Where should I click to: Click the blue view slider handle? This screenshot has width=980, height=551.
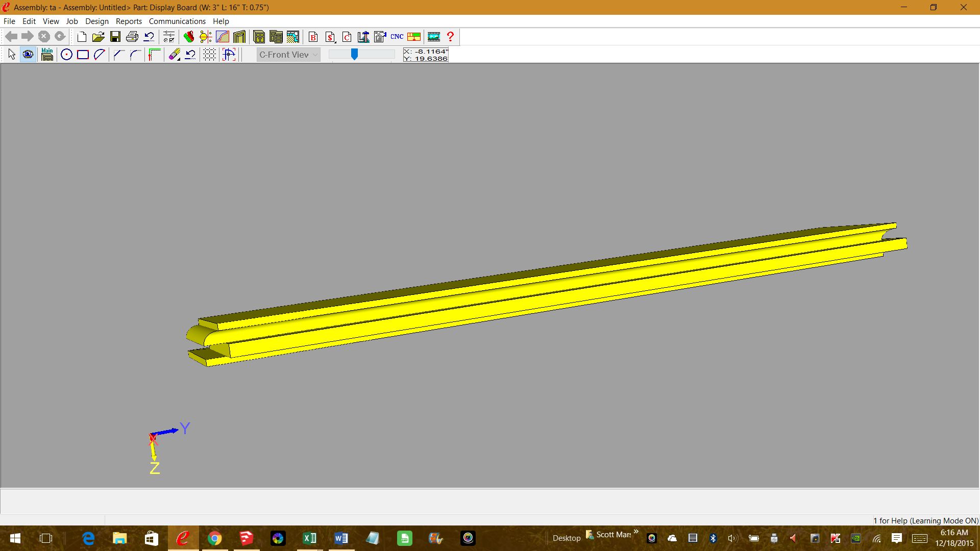pyautogui.click(x=354, y=54)
